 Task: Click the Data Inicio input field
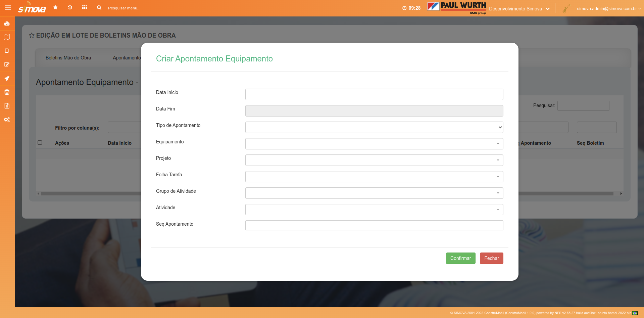[374, 94]
